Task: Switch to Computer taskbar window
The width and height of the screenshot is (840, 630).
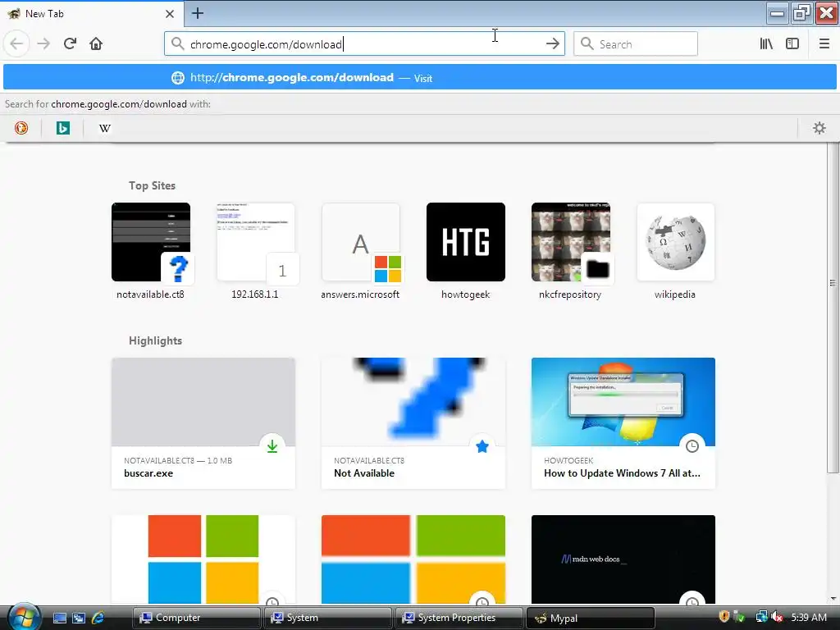Action: tap(197, 618)
